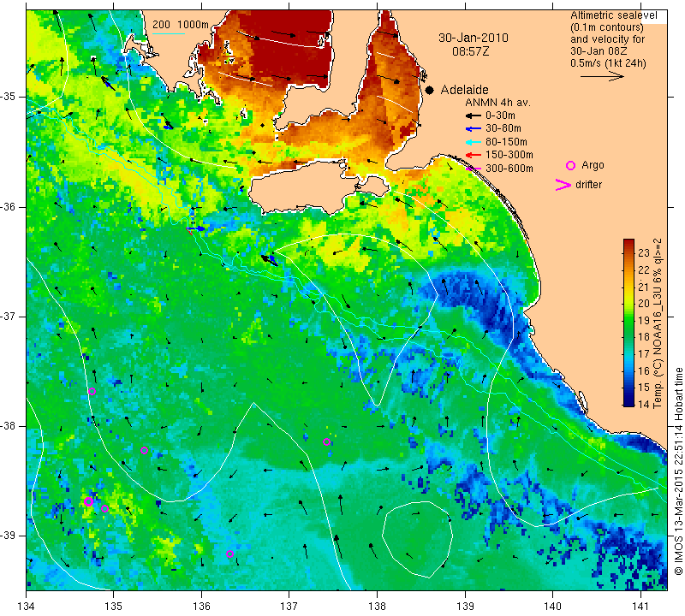Click the cyan 80-150m legend arrow
The width and height of the screenshot is (685, 616).
(x=473, y=142)
